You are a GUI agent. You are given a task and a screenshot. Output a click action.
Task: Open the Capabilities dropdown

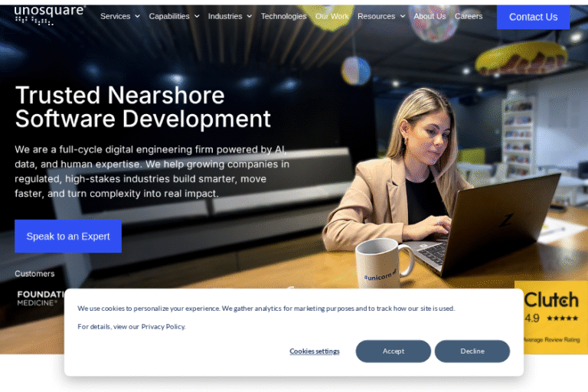tap(174, 16)
